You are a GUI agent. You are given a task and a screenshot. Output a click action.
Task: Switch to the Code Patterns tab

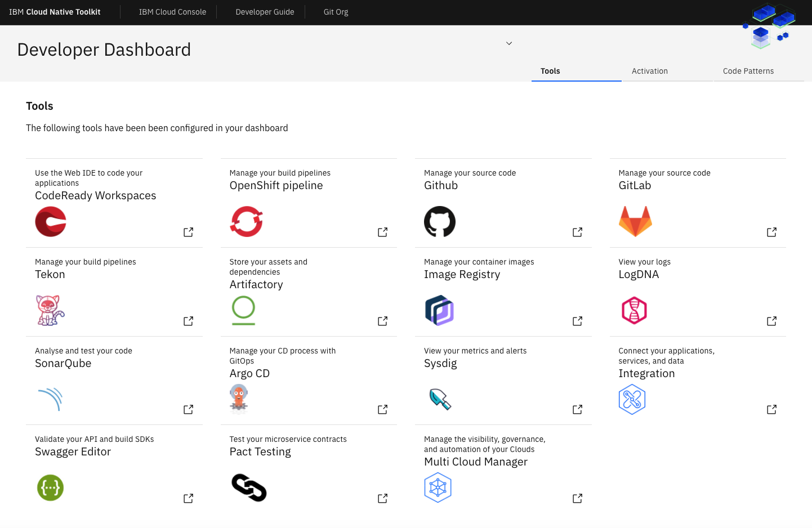(x=759, y=71)
